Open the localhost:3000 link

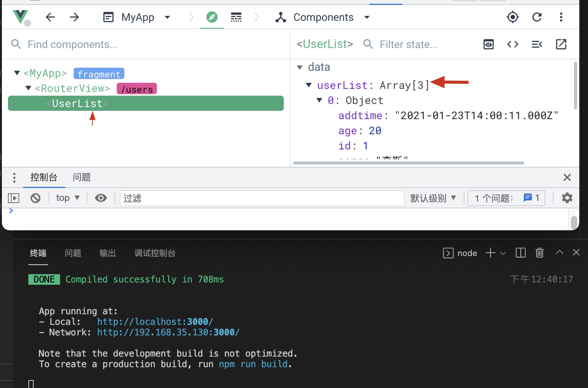[x=155, y=321]
